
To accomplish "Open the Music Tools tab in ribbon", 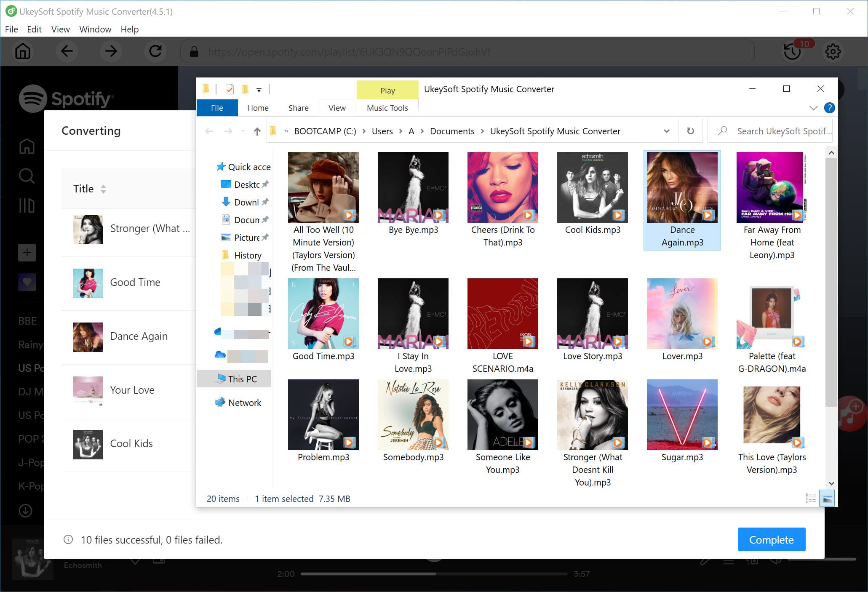I will tap(387, 108).
